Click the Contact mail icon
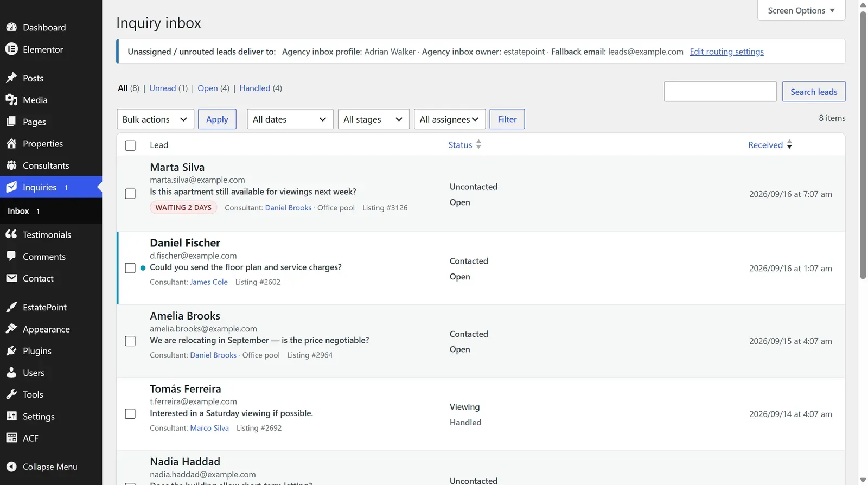 11,278
